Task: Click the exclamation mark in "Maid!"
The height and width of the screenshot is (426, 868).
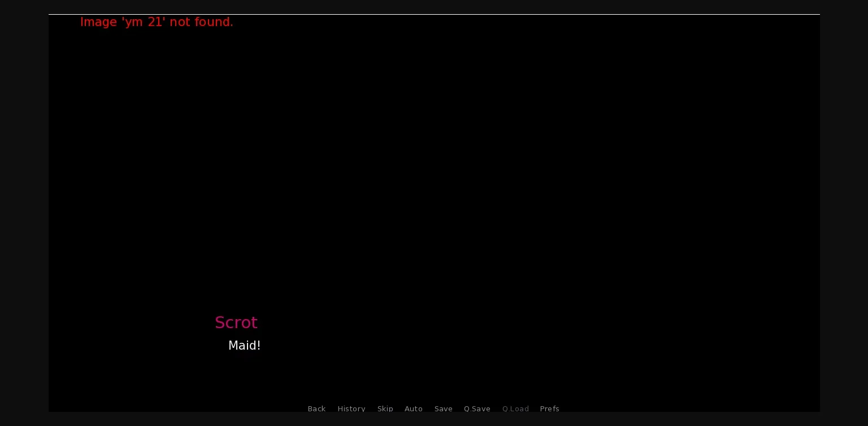Action: click(x=259, y=346)
